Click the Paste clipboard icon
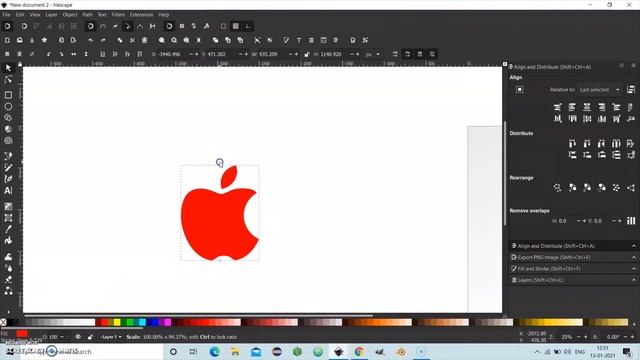 point(144,40)
